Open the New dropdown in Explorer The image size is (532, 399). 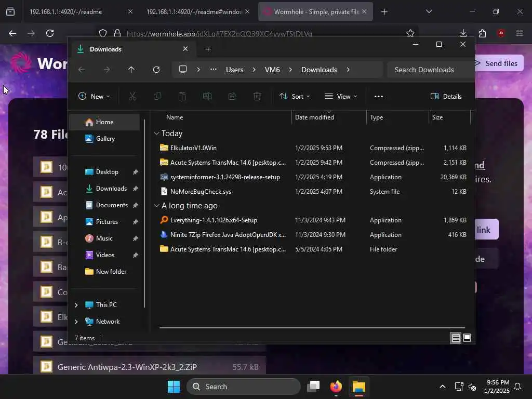point(94,96)
